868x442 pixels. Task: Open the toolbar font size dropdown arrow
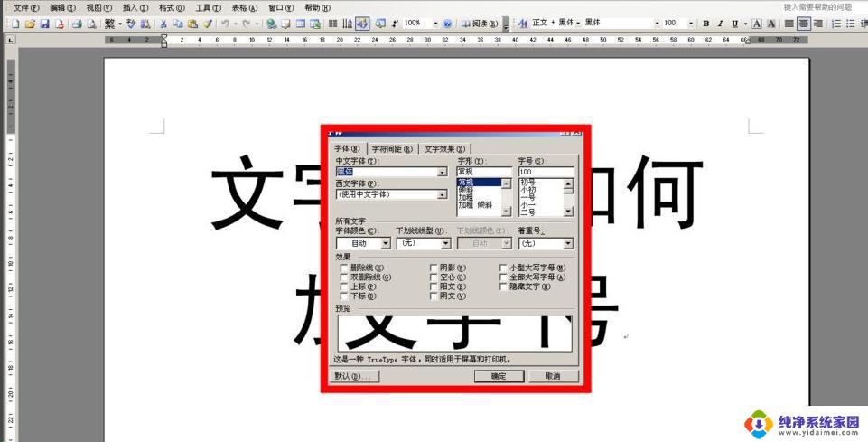691,24
